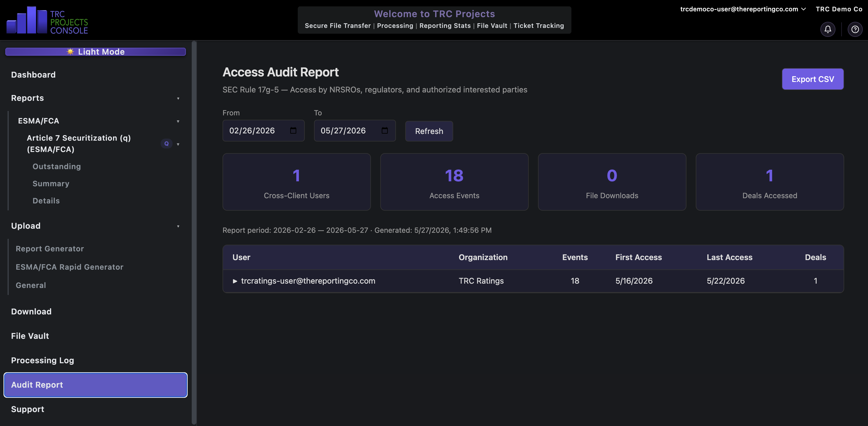Click the Report period generated text line
The image size is (868, 426).
357,230
